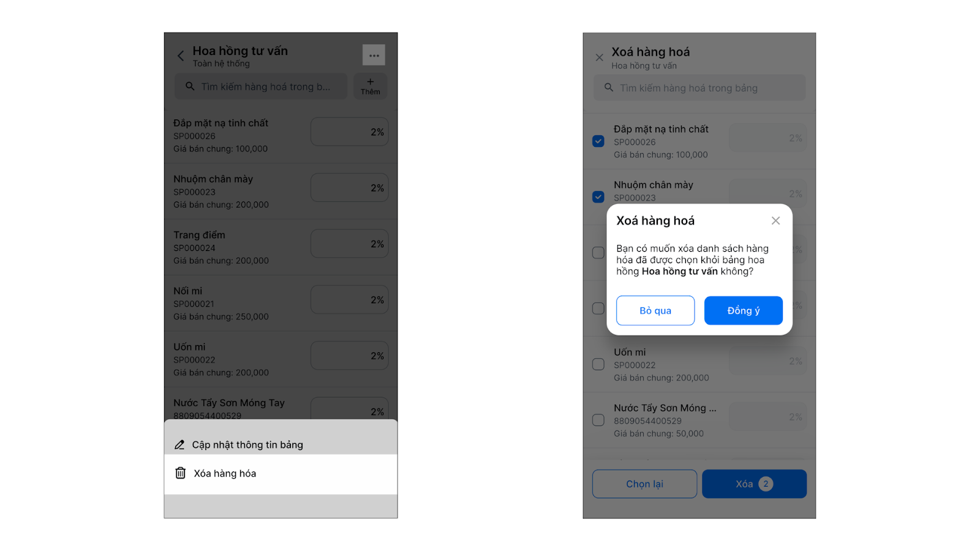Click the X icon left of Xoá hàng hoá header
Screen dimensions: 980x551
point(599,58)
